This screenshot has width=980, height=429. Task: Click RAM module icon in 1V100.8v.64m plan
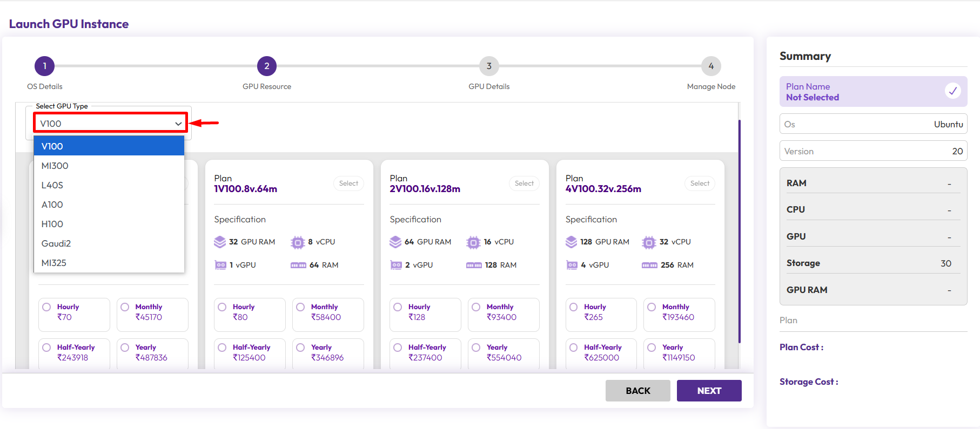tap(298, 265)
